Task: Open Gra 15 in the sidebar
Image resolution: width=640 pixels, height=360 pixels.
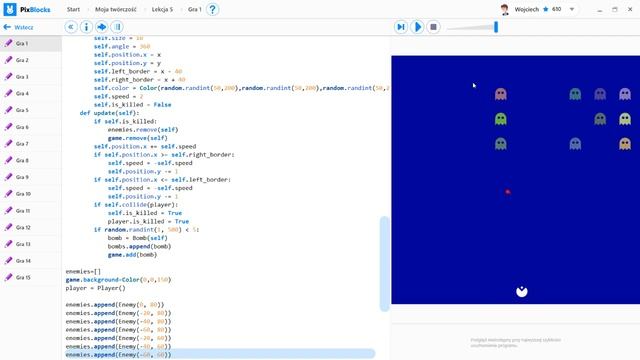Action: tap(31, 277)
